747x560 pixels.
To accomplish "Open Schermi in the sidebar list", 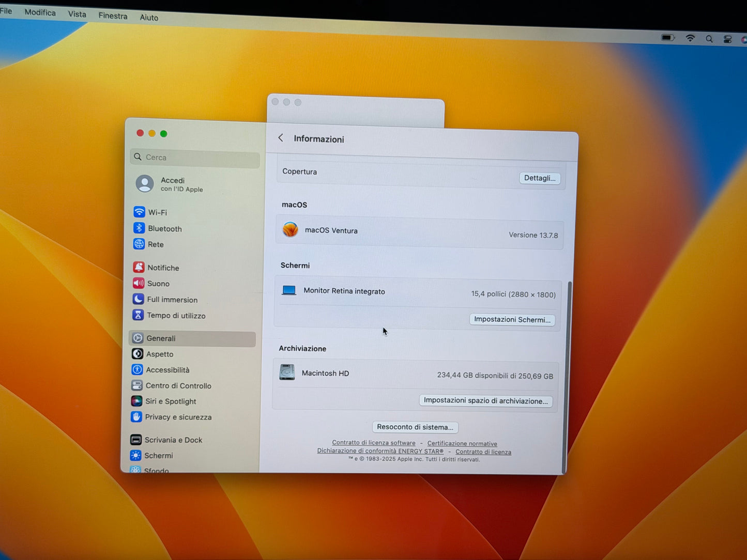I will [152, 455].
